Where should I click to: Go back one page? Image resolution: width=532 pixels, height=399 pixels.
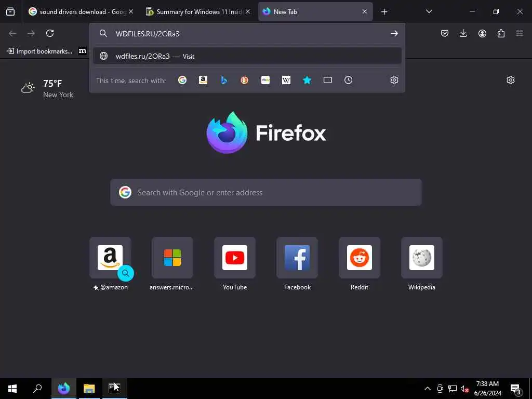(x=12, y=33)
